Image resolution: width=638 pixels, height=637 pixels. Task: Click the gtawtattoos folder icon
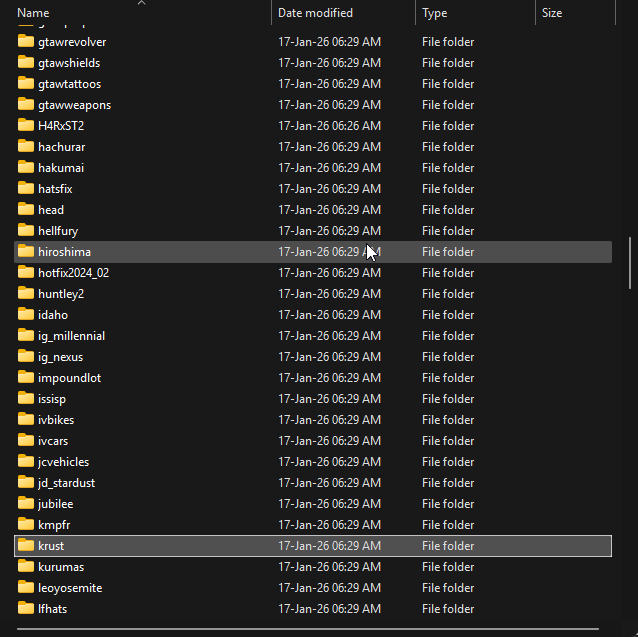pyautogui.click(x=26, y=83)
